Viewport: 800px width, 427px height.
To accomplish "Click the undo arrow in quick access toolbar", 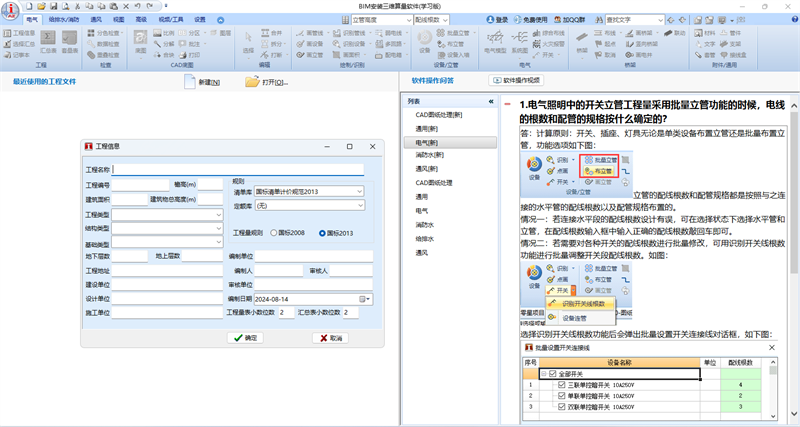I will pyautogui.click(x=138, y=6).
